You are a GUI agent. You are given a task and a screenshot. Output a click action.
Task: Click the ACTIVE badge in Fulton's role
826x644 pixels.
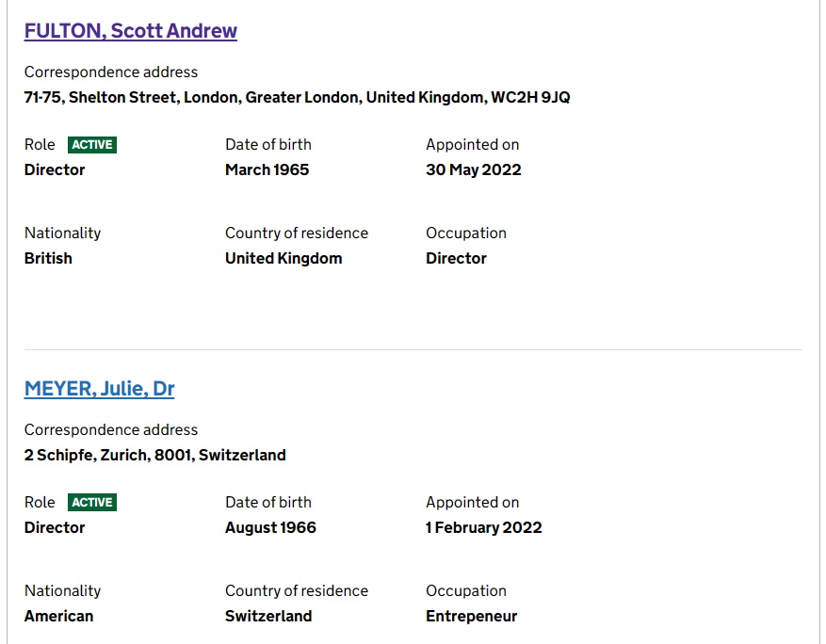92,145
